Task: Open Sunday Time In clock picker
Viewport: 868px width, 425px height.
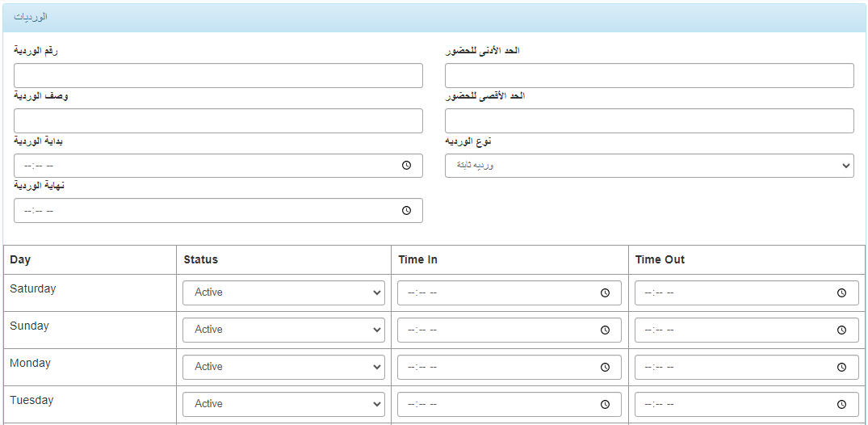Action: click(x=605, y=330)
